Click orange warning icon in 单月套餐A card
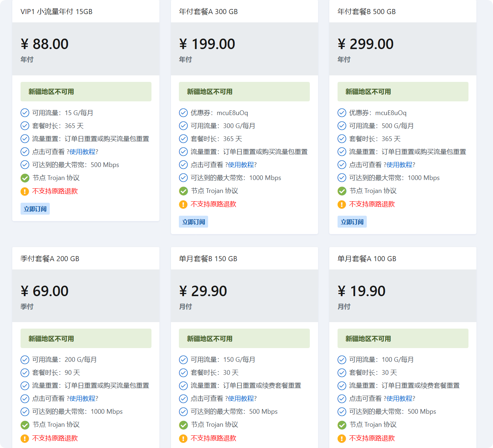The width and height of the screenshot is (493, 448). point(342,438)
